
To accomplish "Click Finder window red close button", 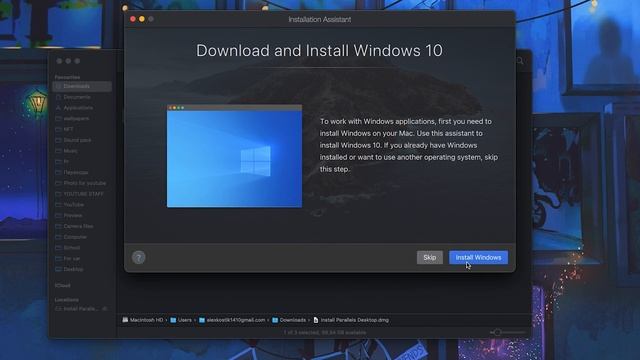I will tap(59, 61).
